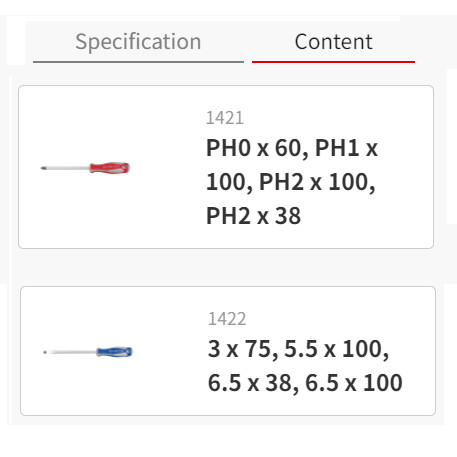
Task: Select the Content tab
Action: click(333, 42)
